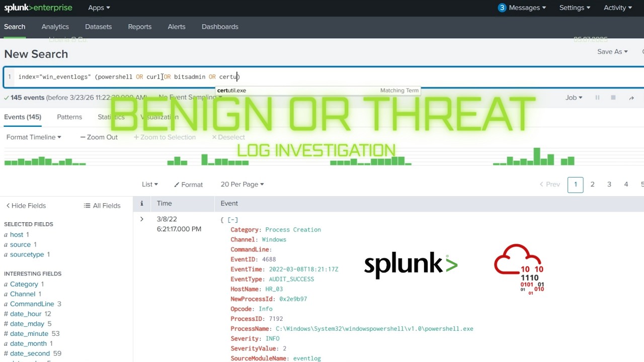Viewport: 644px width, 362px height.
Task: Open the CommandLine interesting field
Action: [32, 304]
